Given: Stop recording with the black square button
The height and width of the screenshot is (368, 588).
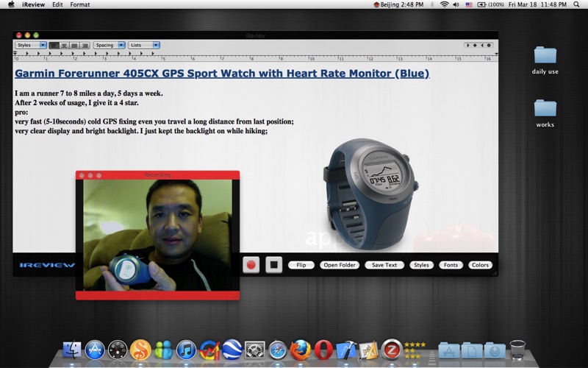Looking at the screenshot, I should click(273, 265).
